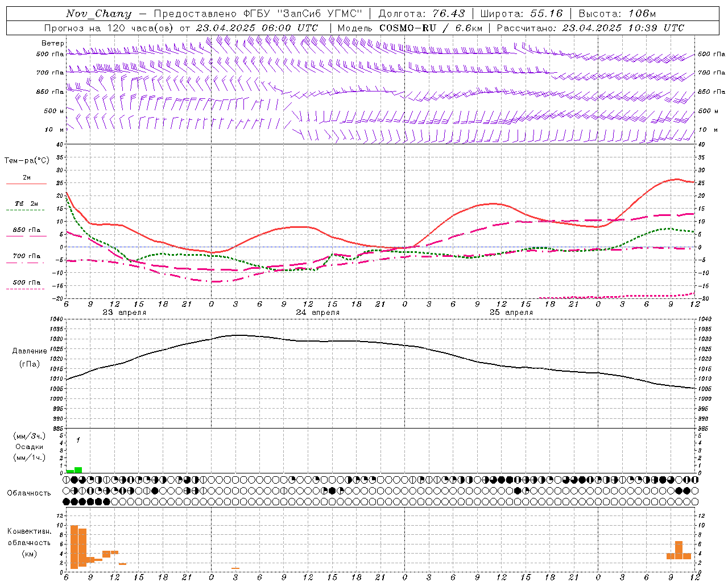The height and width of the screenshot is (582, 728).
Task: Click the Широта: 55.16 value
Action: (x=521, y=14)
